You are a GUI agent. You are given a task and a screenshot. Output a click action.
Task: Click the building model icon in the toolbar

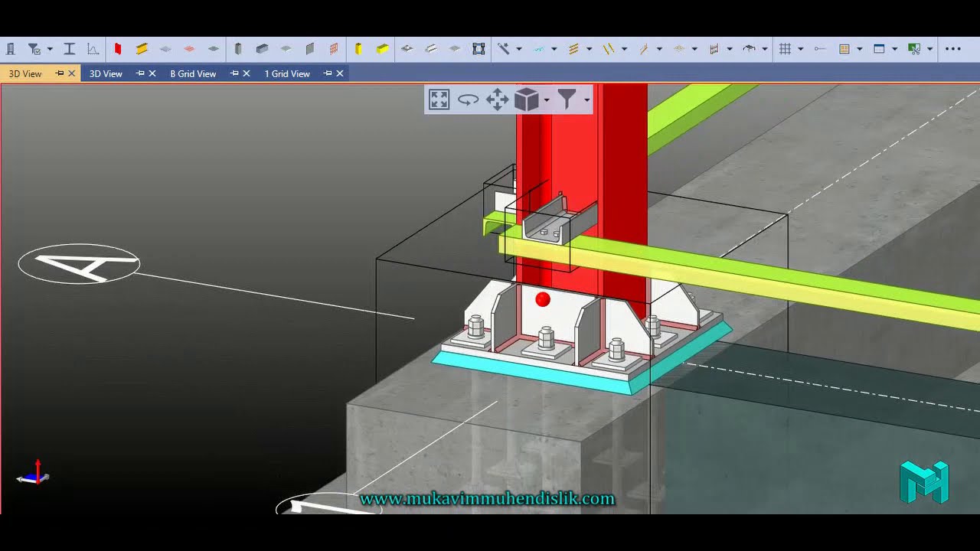coord(11,49)
